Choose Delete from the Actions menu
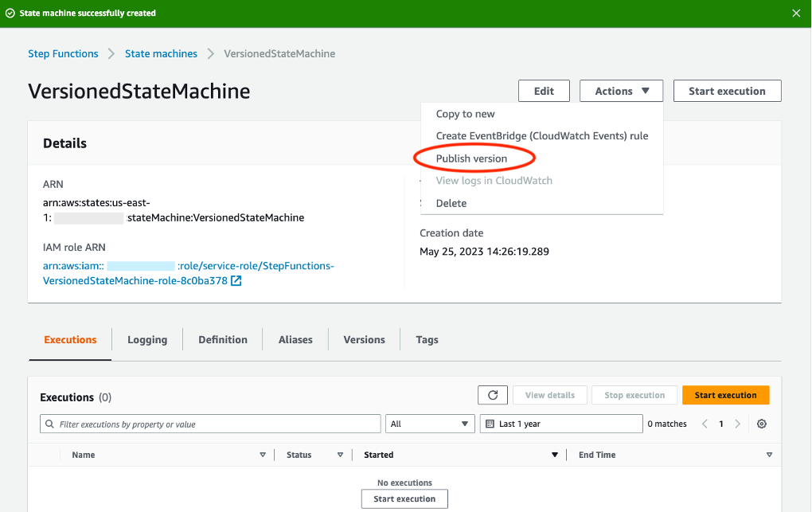The image size is (812, 512). point(451,203)
